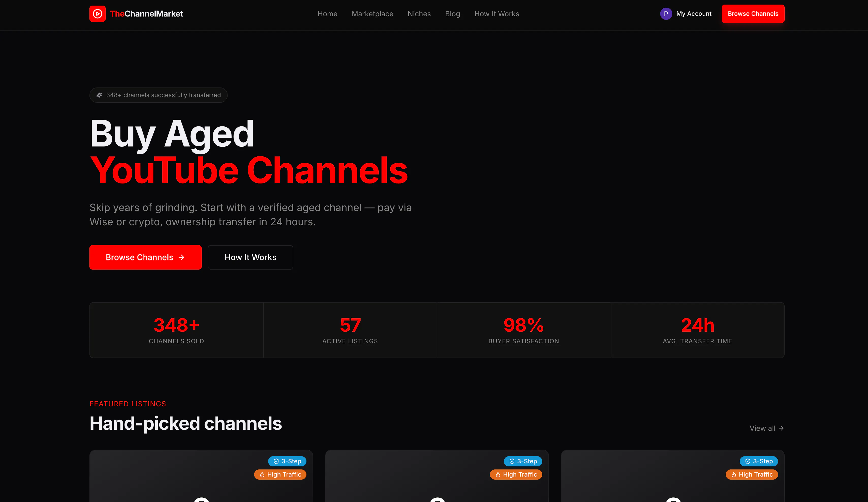The width and height of the screenshot is (868, 502).
Task: Click the 3-Step badge on the second card
Action: coord(523,461)
